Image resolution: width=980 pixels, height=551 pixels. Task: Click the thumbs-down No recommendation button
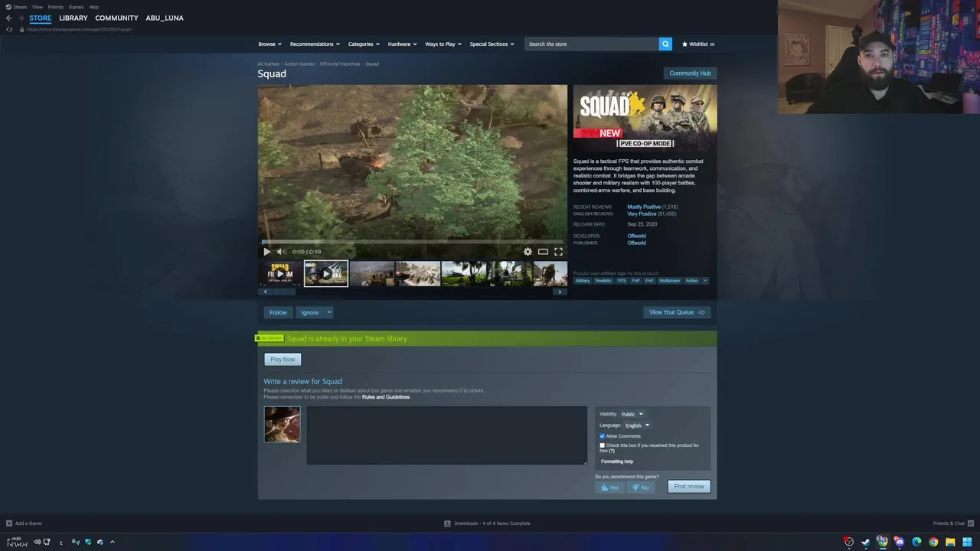coord(641,487)
